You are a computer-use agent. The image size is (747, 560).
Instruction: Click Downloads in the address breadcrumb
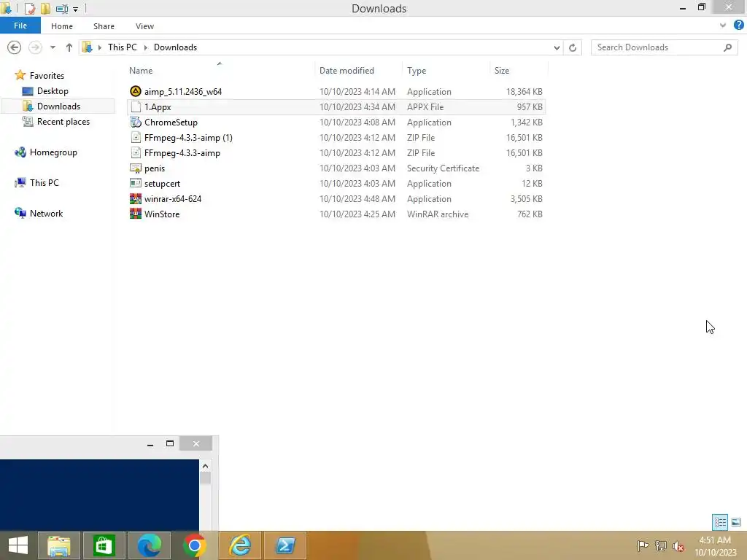(175, 47)
